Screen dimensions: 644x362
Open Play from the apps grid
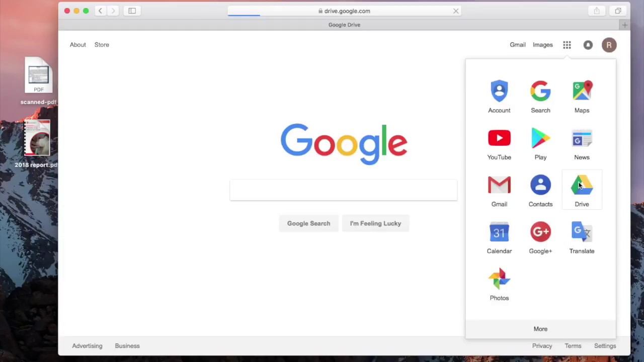click(540, 144)
